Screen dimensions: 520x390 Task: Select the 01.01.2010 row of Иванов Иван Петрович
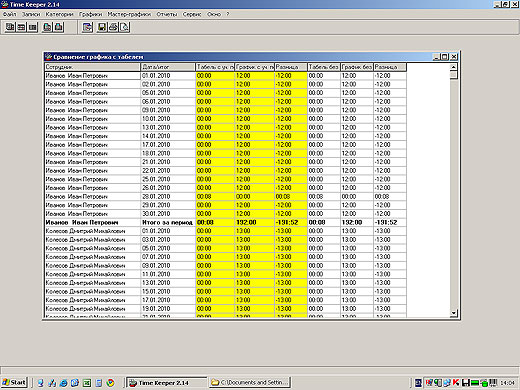[225, 76]
